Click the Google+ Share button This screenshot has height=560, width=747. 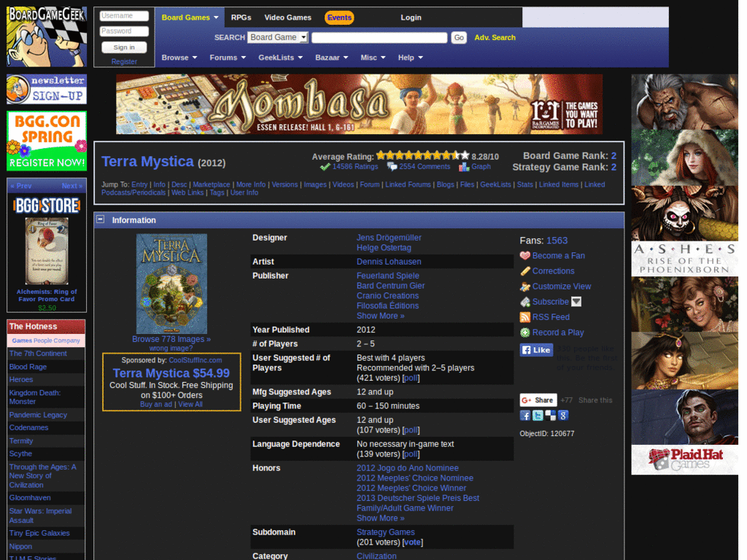[538, 400]
